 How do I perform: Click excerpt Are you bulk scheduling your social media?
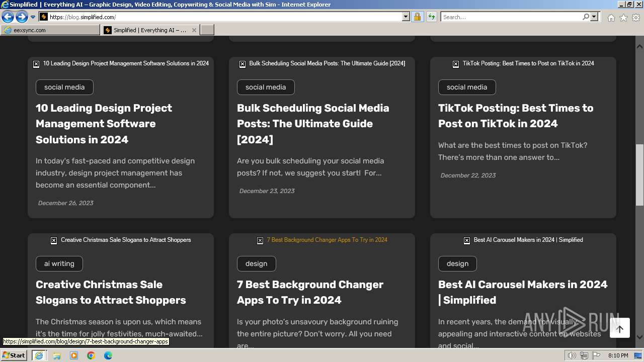(x=310, y=167)
